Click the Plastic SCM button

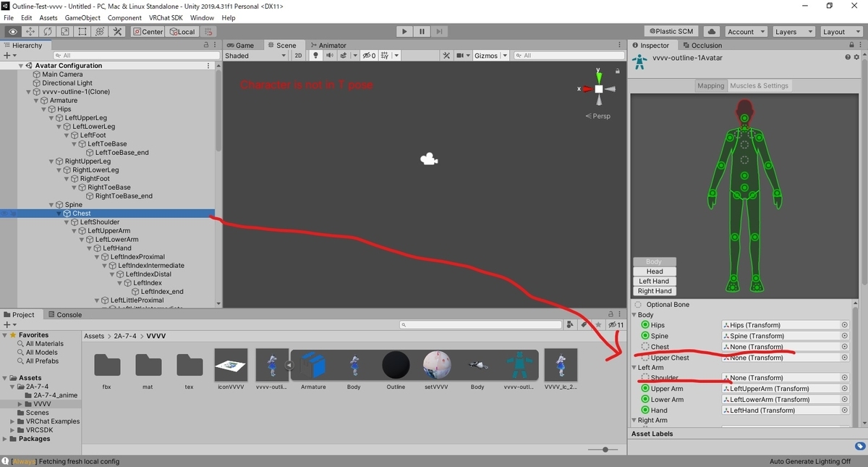671,32
